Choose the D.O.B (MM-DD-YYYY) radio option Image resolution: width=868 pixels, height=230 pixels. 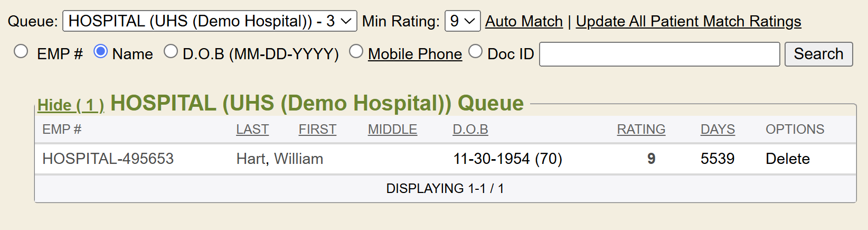pyautogui.click(x=171, y=51)
